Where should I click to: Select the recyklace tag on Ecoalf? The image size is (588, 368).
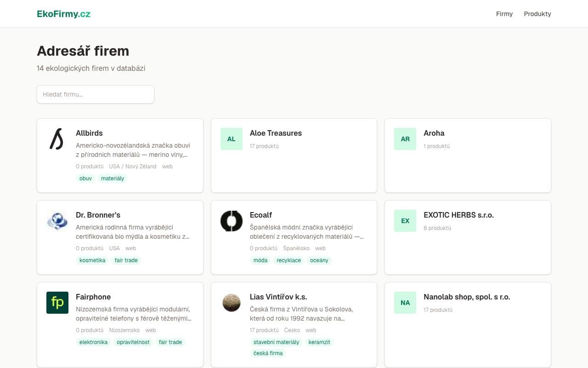[x=288, y=260]
